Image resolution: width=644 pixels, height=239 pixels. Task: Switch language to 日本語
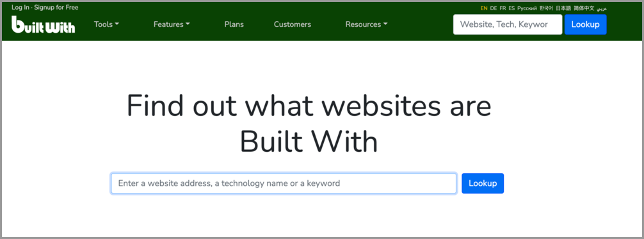coord(563,8)
